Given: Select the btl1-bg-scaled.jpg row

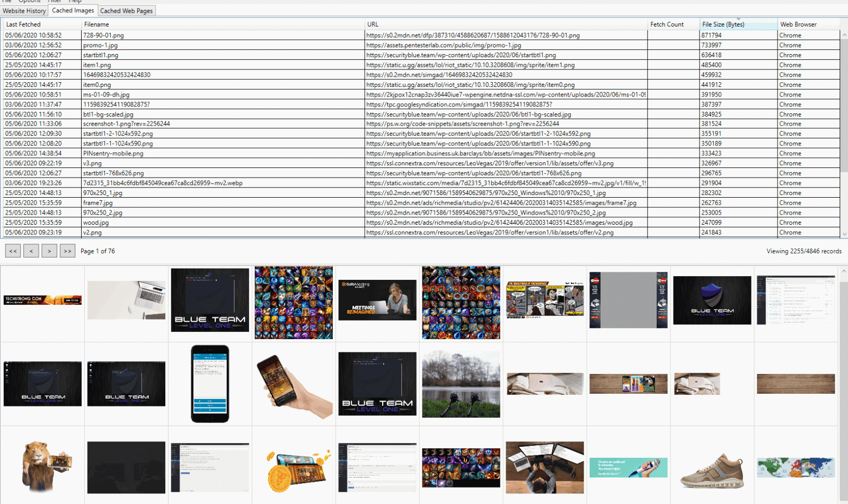Looking at the screenshot, I should point(421,114).
